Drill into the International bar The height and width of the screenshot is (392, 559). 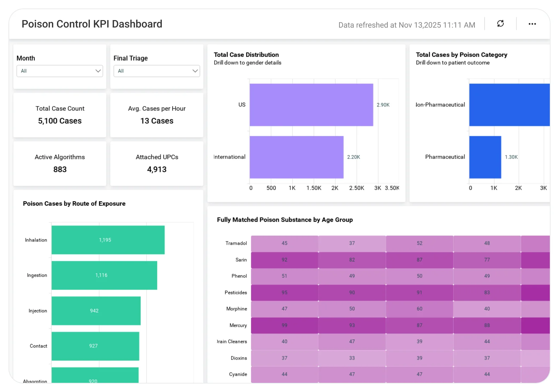(296, 157)
